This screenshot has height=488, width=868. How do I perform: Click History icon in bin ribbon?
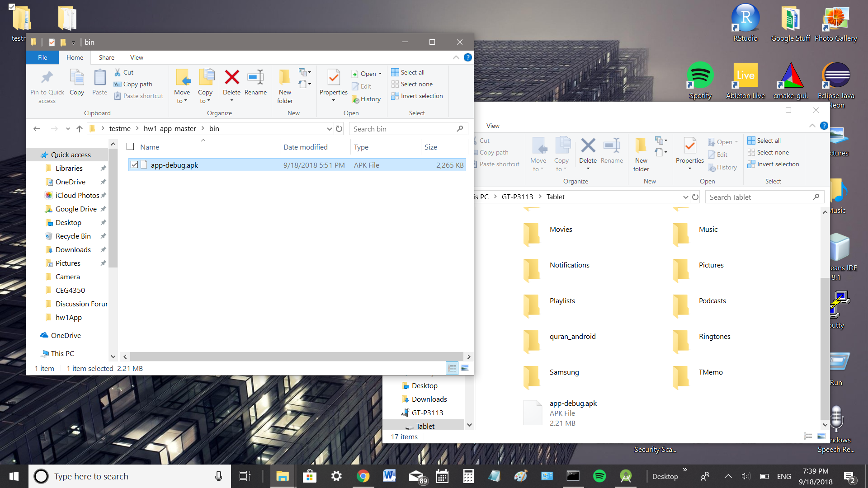(367, 99)
